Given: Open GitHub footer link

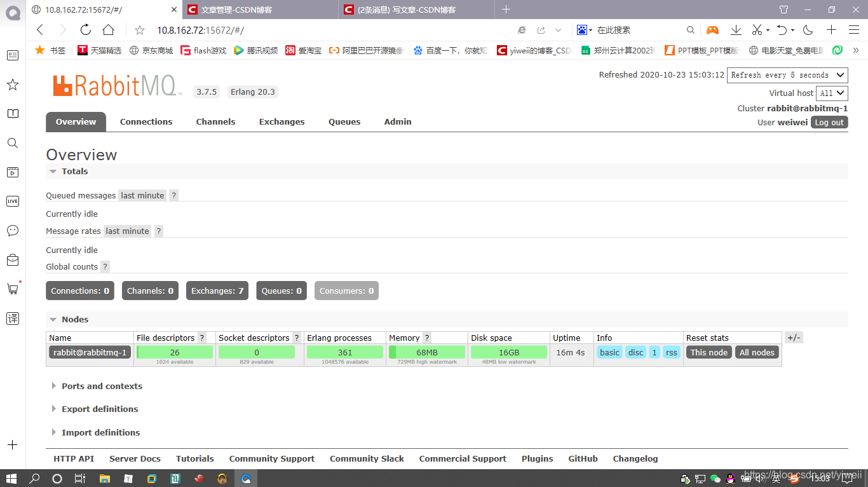Looking at the screenshot, I should tap(583, 459).
